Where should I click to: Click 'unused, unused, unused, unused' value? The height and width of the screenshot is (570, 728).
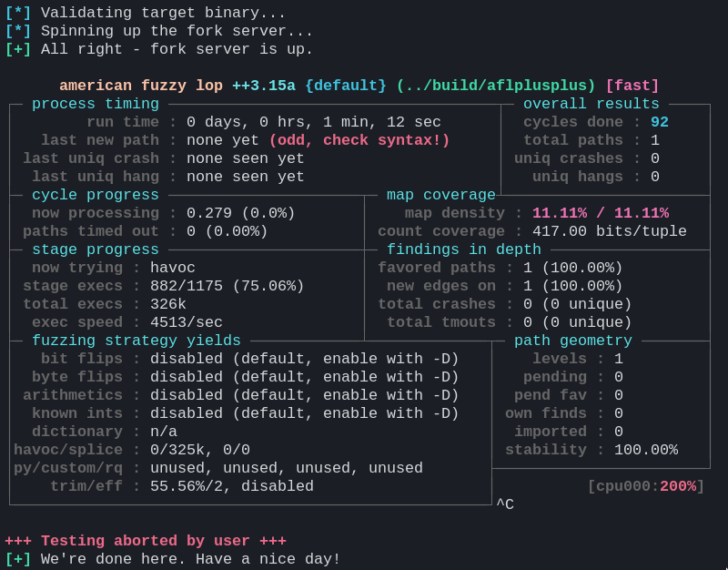[x=286, y=467]
